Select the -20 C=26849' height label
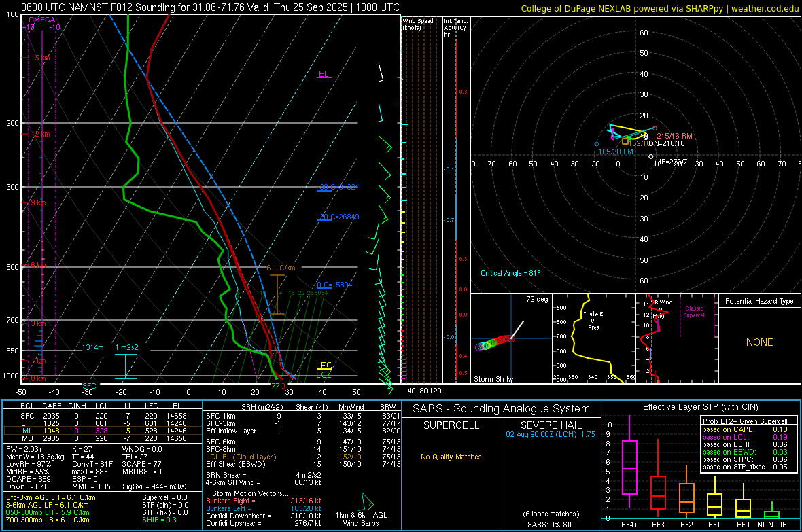This screenshot has height=532, width=802. (x=339, y=217)
